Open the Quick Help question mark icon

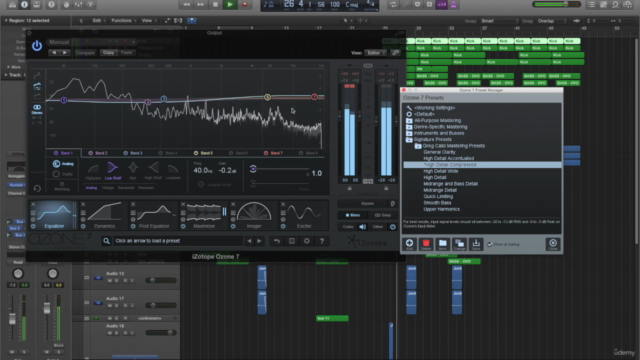51,4
